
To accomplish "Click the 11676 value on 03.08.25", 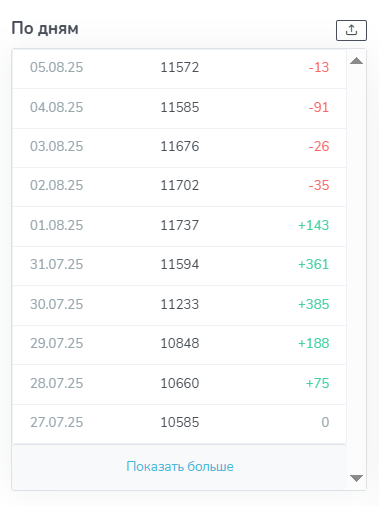I will (x=180, y=146).
